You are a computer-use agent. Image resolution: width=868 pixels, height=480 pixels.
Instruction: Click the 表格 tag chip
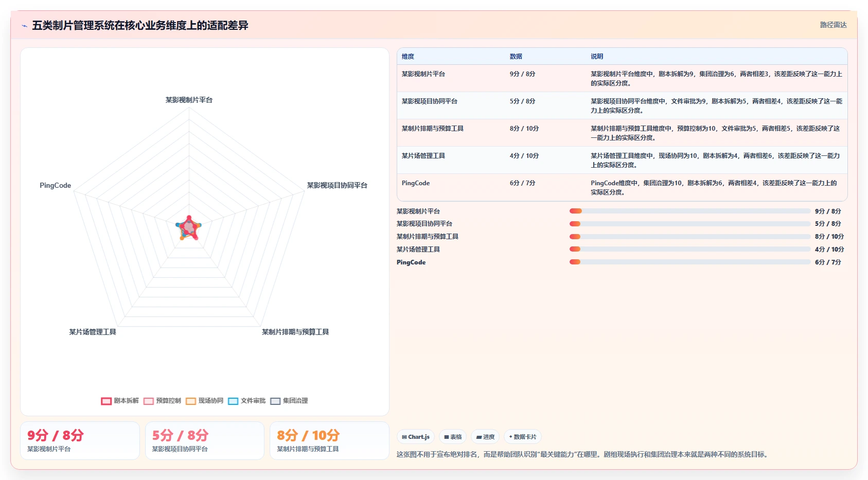click(x=453, y=437)
